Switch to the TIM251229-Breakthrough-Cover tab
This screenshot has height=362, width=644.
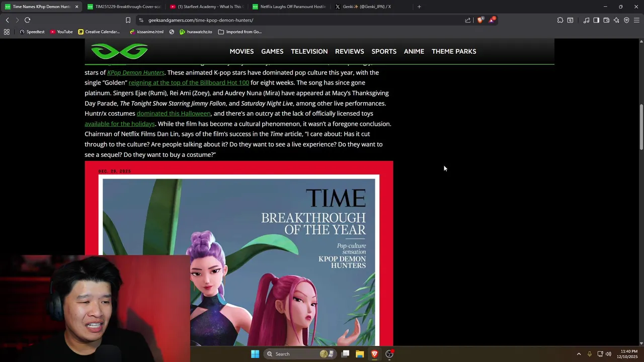pyautogui.click(x=123, y=7)
